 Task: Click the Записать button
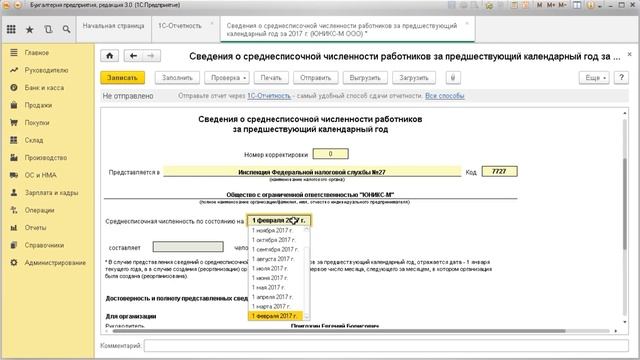[122, 78]
